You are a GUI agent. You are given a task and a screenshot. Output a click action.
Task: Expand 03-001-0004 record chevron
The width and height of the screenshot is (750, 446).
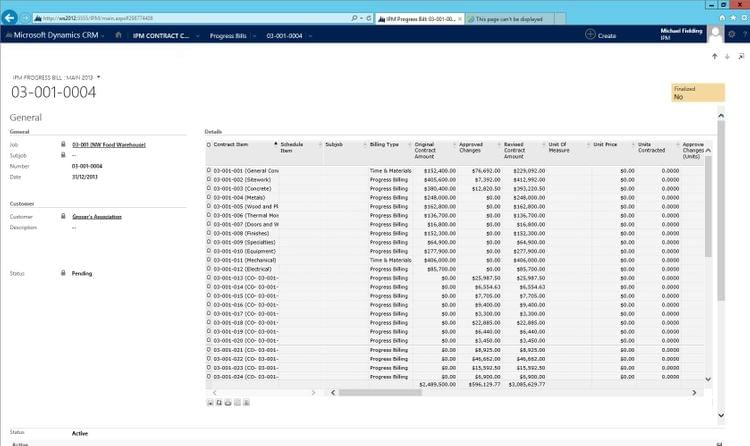click(310, 36)
